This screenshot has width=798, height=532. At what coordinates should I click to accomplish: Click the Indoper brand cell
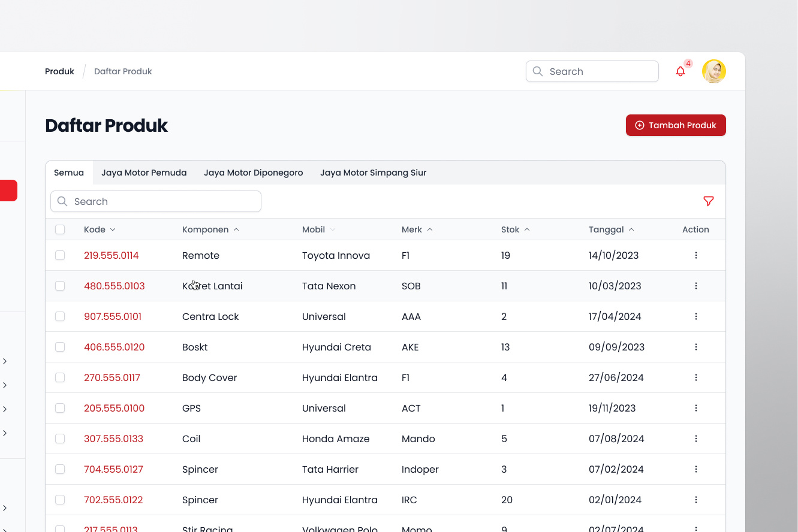420,469
